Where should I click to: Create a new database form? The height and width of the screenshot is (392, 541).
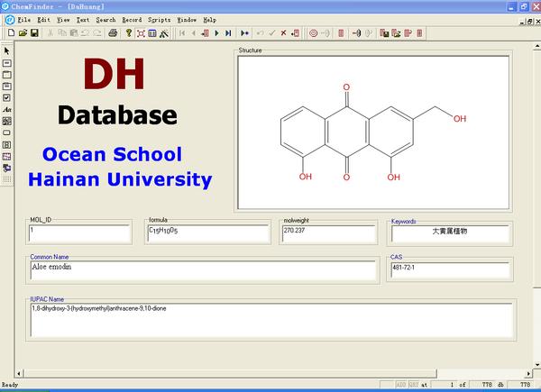11,33
